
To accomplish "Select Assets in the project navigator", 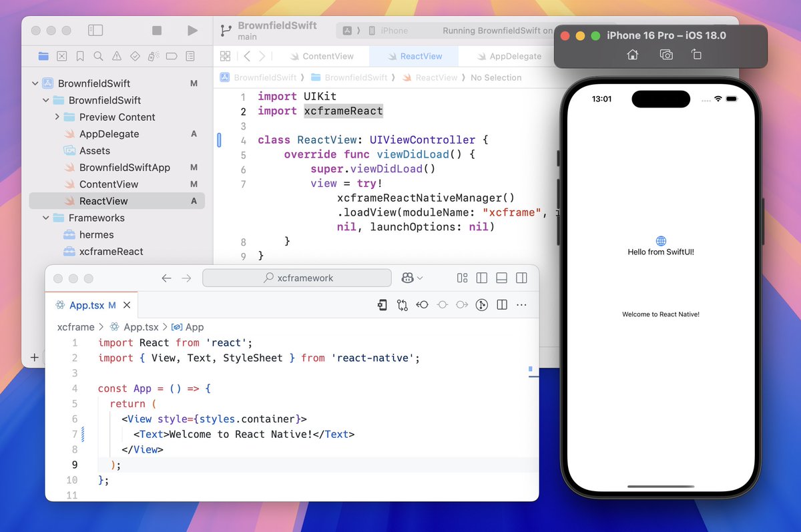I will (x=117, y=151).
